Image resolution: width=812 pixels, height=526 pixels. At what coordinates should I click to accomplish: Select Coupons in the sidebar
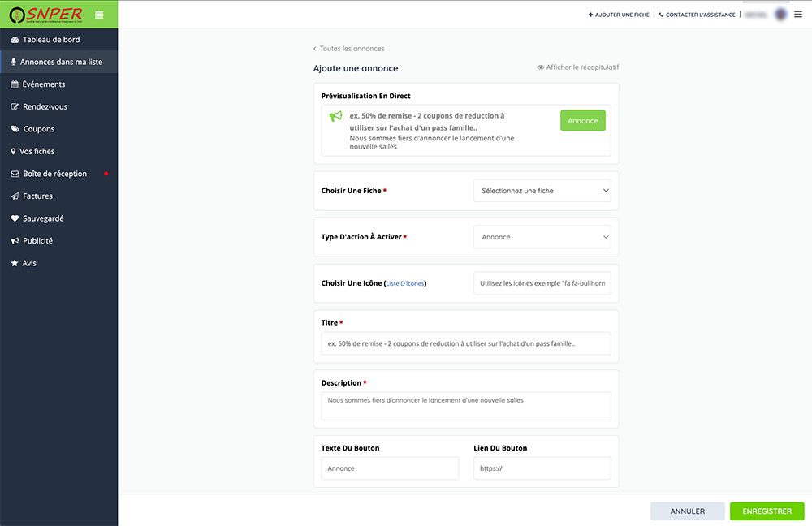pos(39,129)
